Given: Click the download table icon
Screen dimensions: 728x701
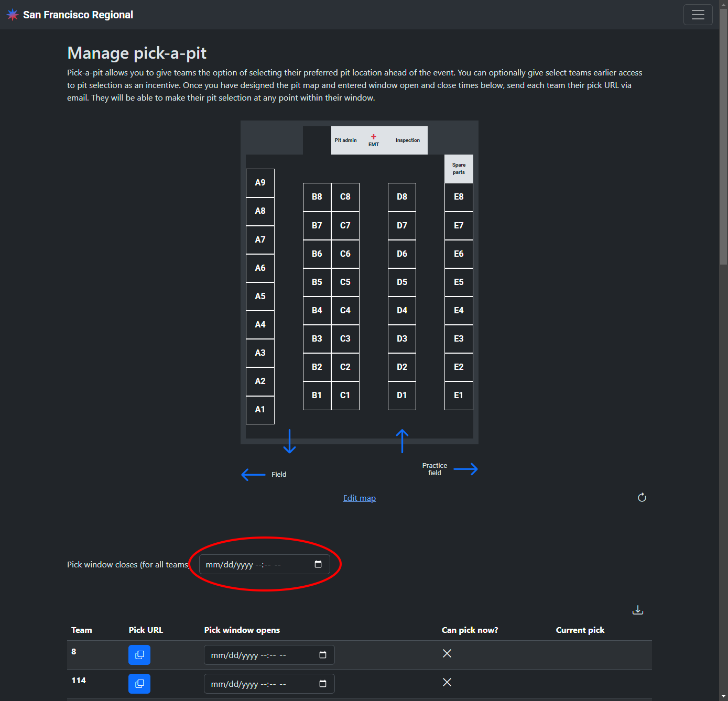Looking at the screenshot, I should pyautogui.click(x=637, y=610).
